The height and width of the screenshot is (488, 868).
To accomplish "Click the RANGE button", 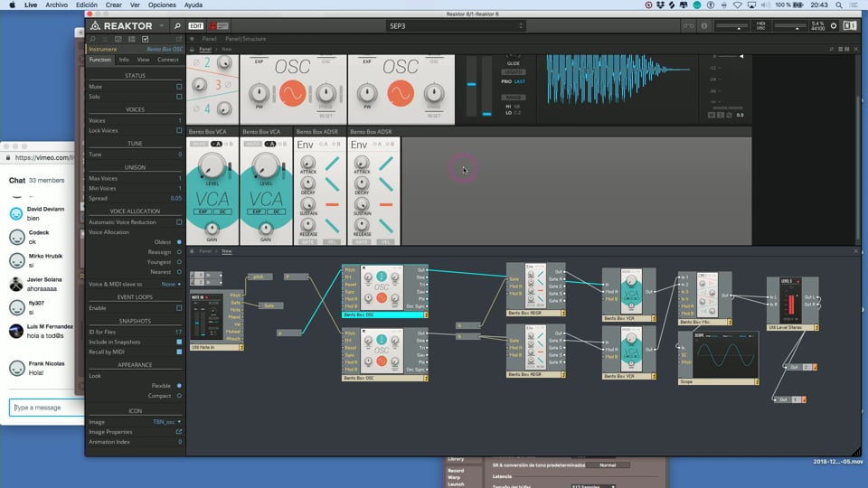I will click(514, 98).
